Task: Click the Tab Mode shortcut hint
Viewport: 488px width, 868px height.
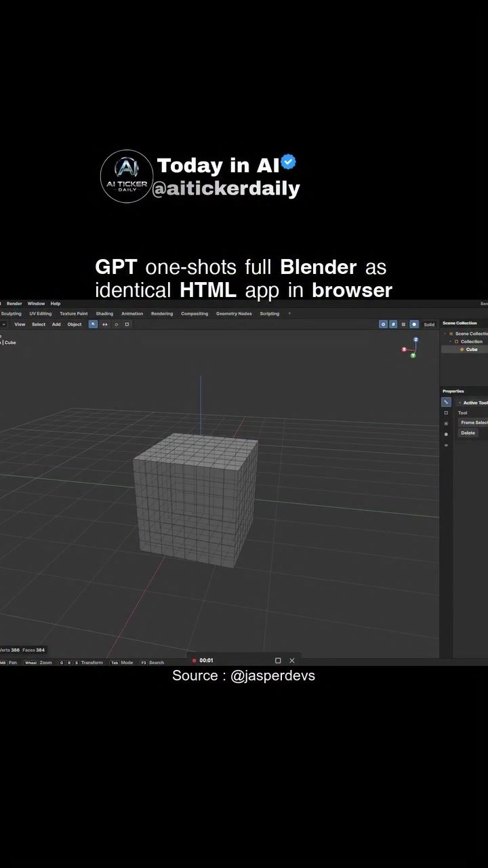Action: click(x=122, y=663)
